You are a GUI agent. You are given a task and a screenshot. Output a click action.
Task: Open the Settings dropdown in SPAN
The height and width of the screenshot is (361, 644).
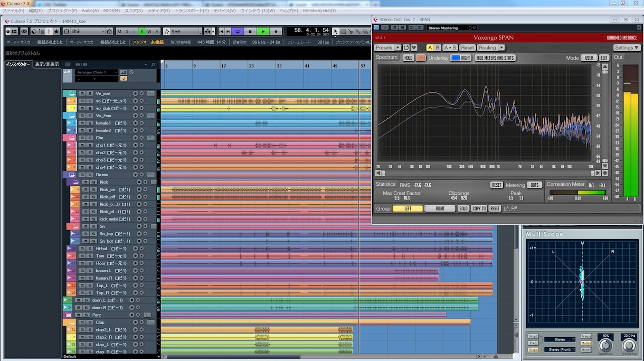point(627,47)
